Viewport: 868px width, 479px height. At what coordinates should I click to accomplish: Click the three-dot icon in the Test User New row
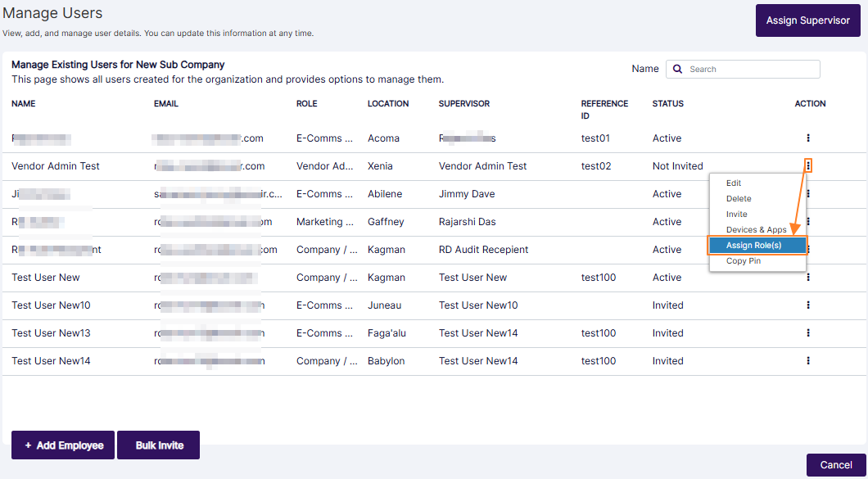coord(807,278)
